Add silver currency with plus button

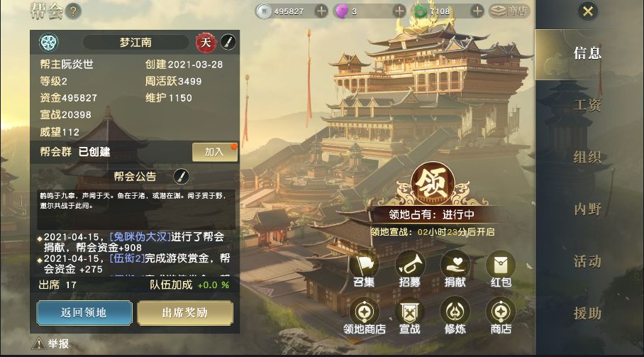click(321, 11)
